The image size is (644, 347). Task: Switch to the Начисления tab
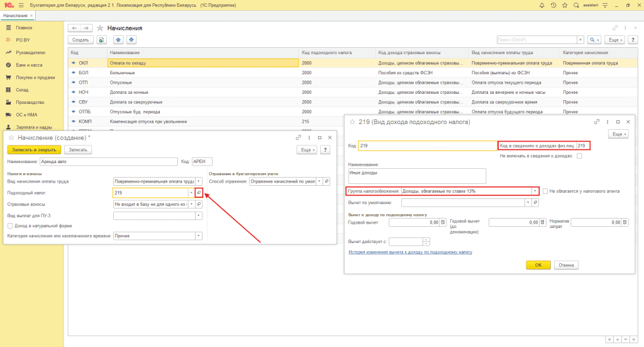coord(15,16)
